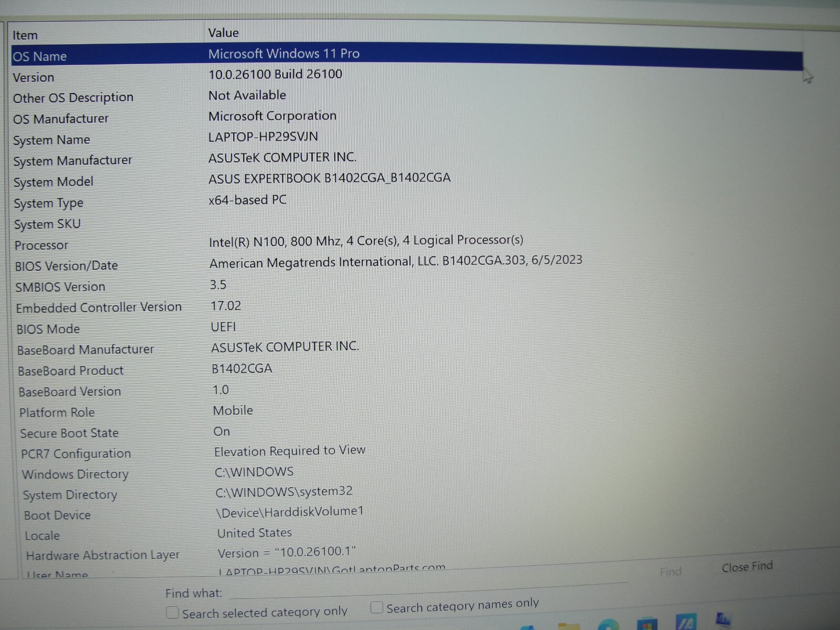840x630 pixels.
Task: Click the System Information taskbar icon
Action: [723, 620]
